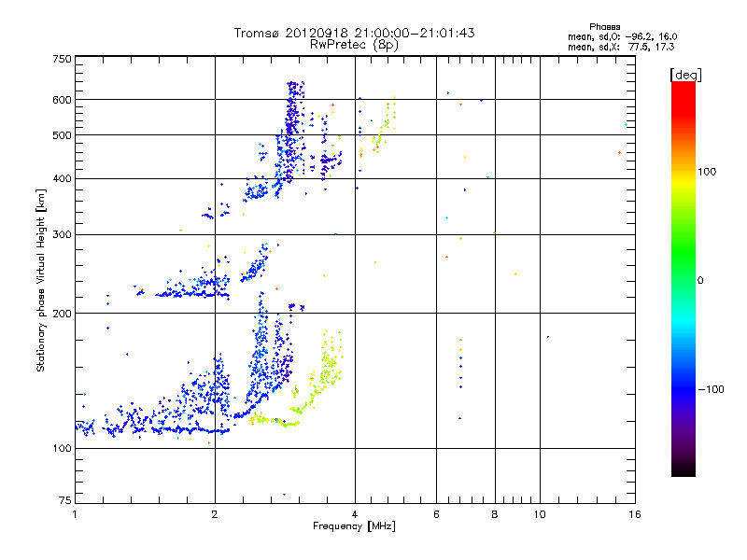Click the [deg] colorbar unit label

[x=685, y=75]
